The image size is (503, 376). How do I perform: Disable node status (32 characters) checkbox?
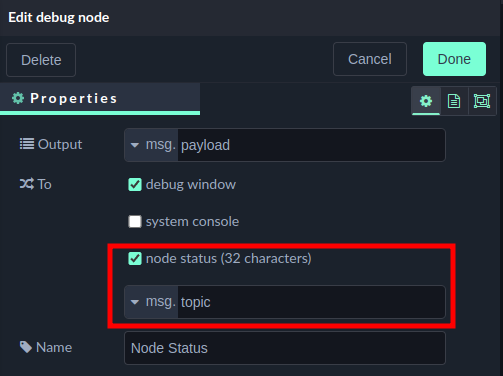(135, 258)
